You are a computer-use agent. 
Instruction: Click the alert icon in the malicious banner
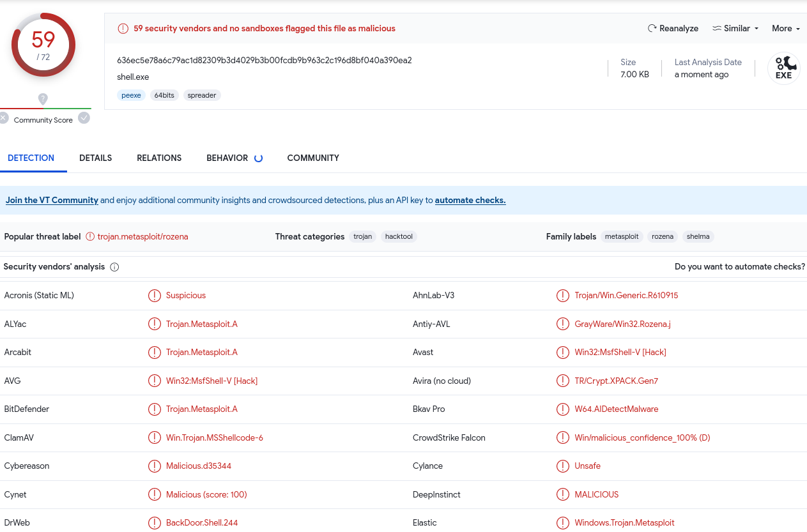(123, 29)
